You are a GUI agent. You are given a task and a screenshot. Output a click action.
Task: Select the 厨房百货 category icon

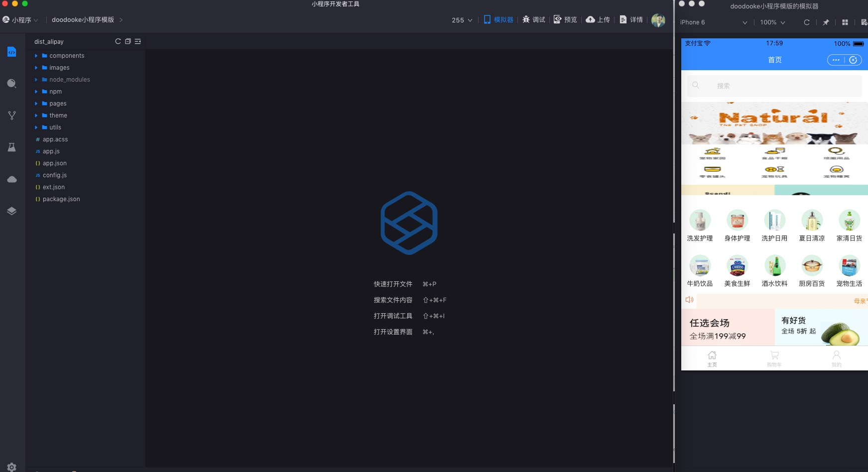click(x=812, y=265)
